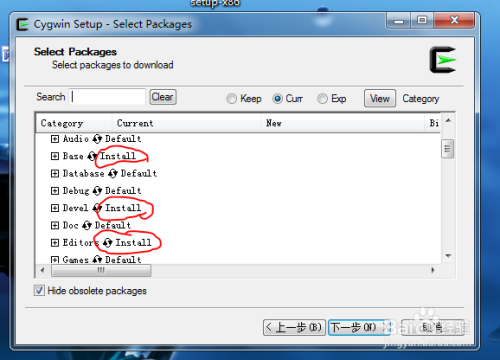Maximize the Cygwin Setup window
Image resolution: width=500 pixels, height=360 pixels.
(422, 21)
